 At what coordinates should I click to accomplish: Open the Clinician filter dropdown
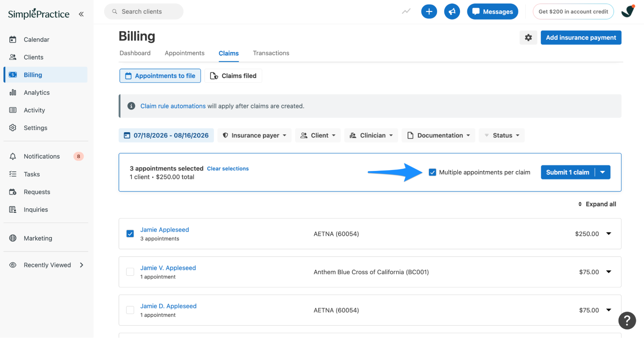(371, 135)
